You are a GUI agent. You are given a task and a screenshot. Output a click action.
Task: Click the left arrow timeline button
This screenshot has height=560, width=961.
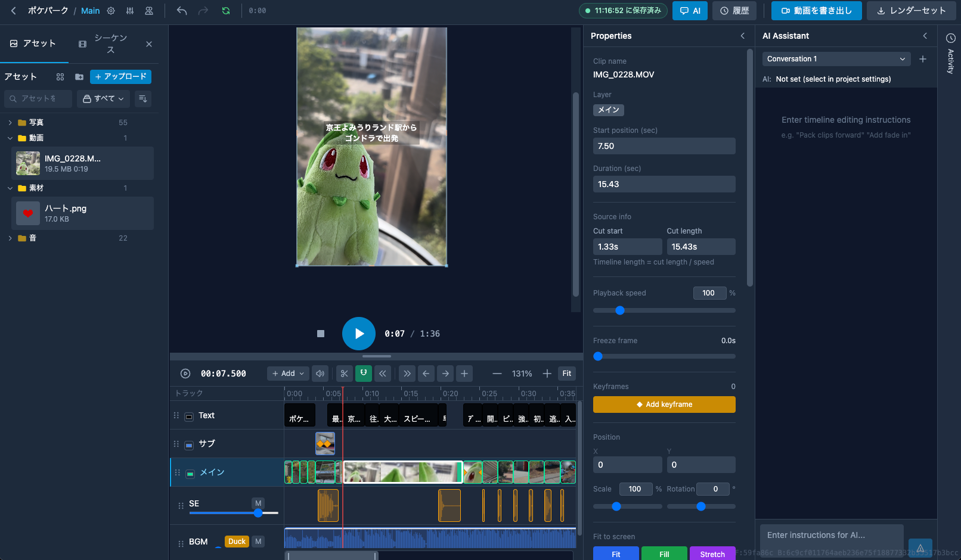tap(426, 374)
